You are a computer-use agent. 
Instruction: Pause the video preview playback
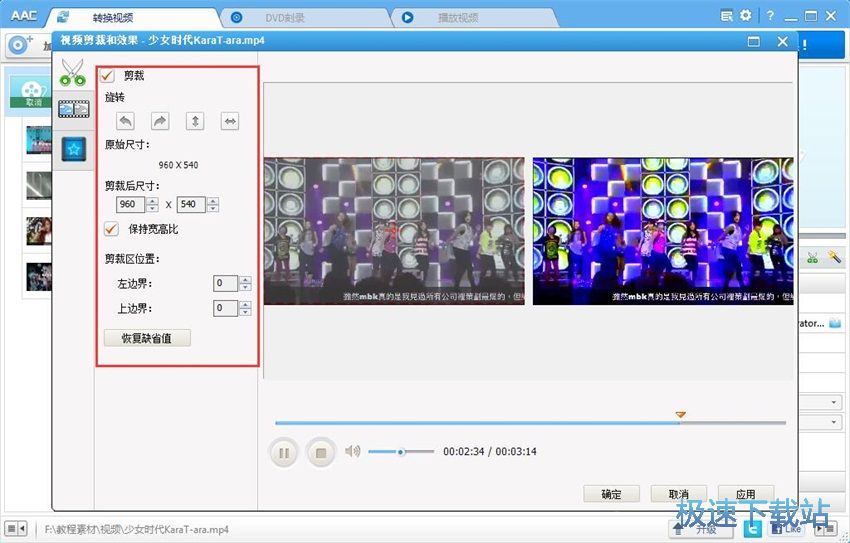[284, 452]
